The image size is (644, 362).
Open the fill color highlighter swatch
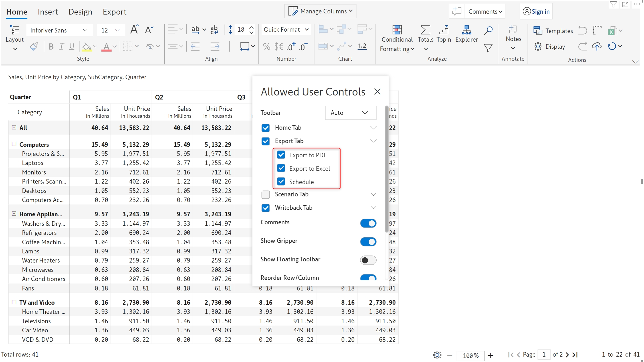tap(86, 46)
